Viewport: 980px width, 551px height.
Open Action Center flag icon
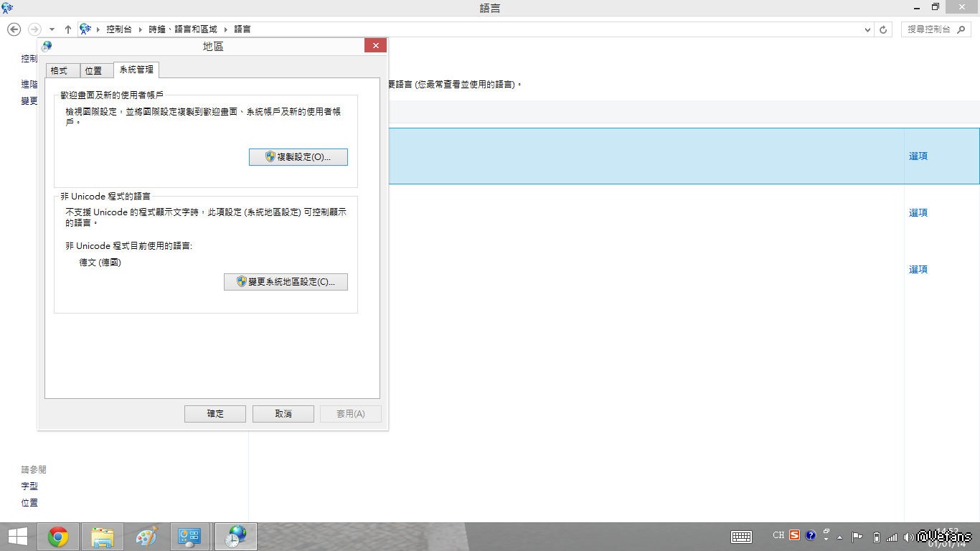(857, 537)
